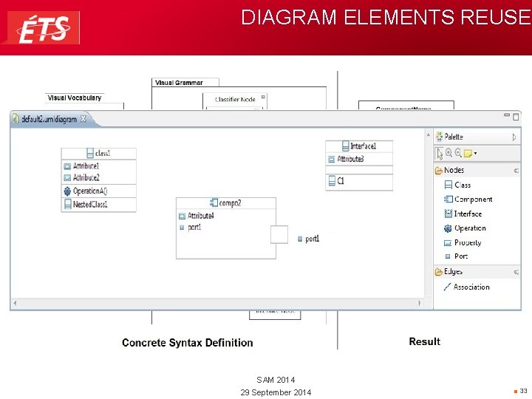Click the Palette header icon

(440, 137)
